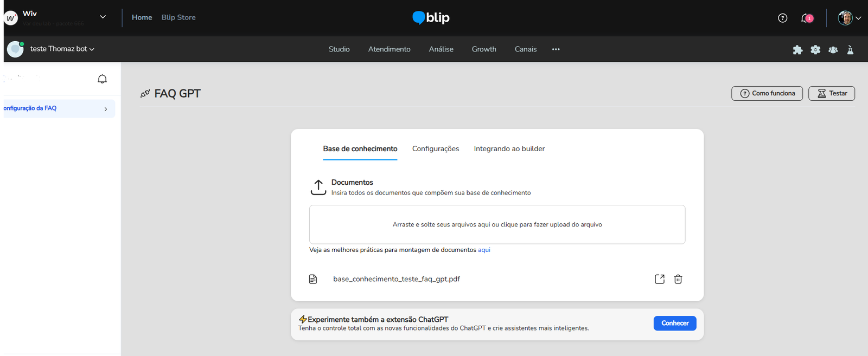Click the Documentos heading text

[x=352, y=183]
